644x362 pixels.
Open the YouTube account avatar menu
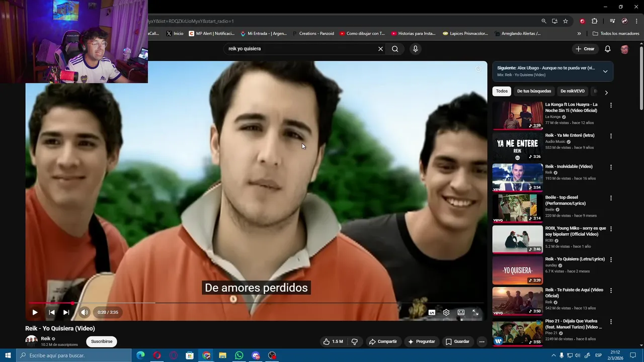[624, 49]
